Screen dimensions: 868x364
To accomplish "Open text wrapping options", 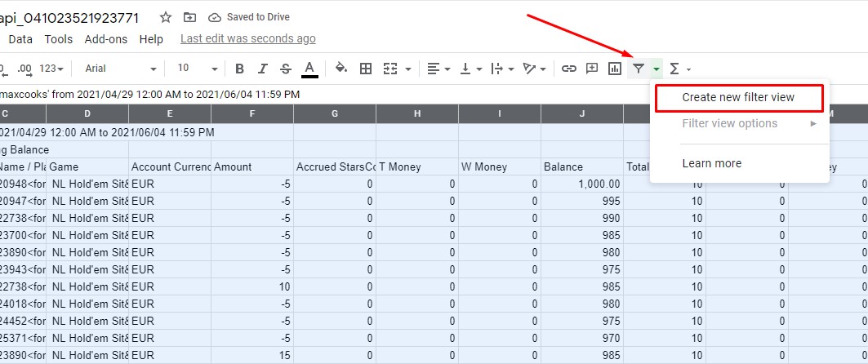I will coord(503,69).
